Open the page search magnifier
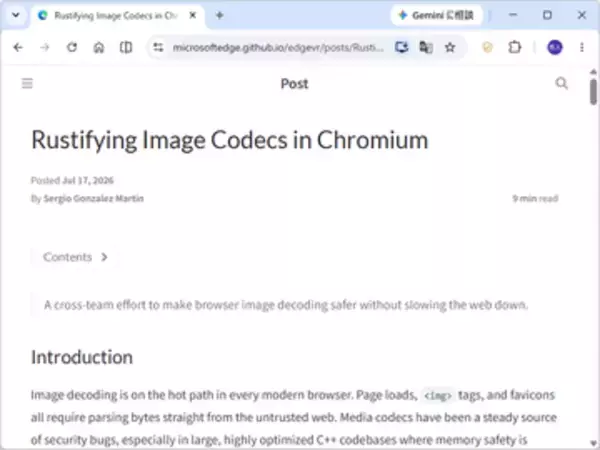 561,83
